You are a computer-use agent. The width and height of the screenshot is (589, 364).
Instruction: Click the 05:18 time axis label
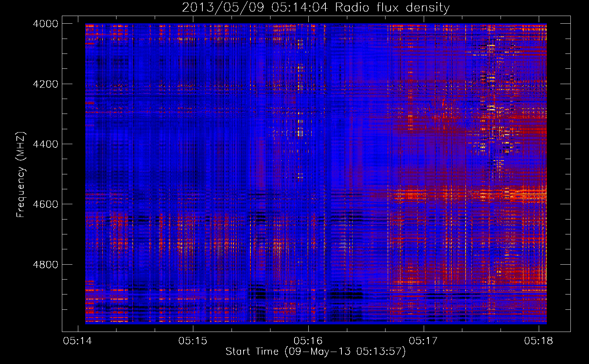[x=539, y=341]
